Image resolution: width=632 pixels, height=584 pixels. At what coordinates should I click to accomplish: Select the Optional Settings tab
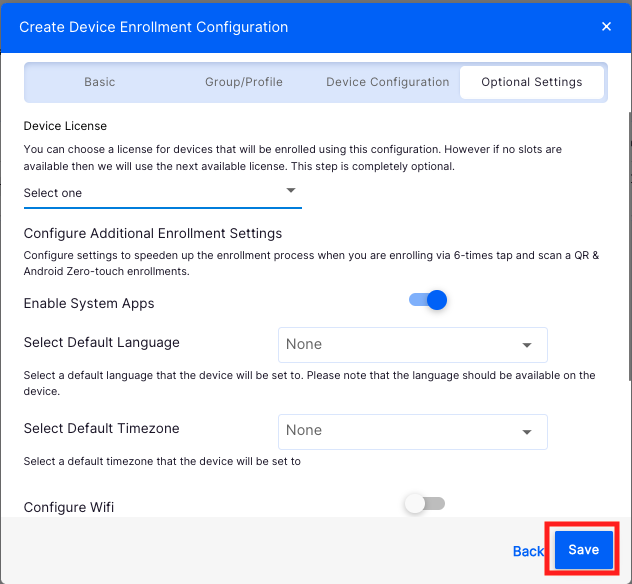click(532, 82)
